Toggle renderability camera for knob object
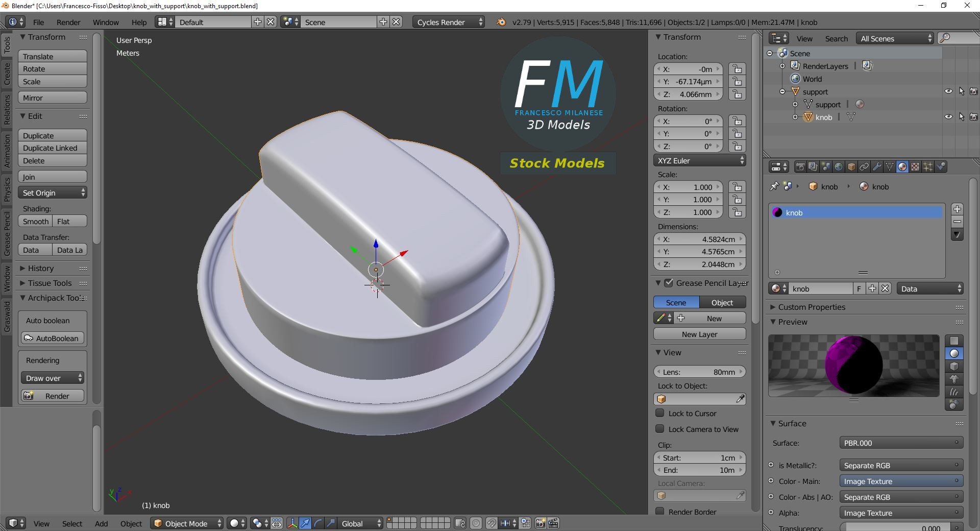 click(x=974, y=117)
